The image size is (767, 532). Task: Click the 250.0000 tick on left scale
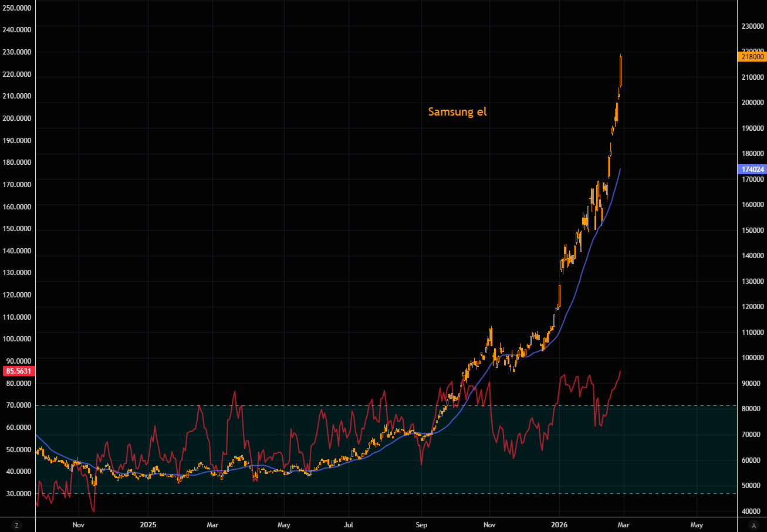(18, 8)
